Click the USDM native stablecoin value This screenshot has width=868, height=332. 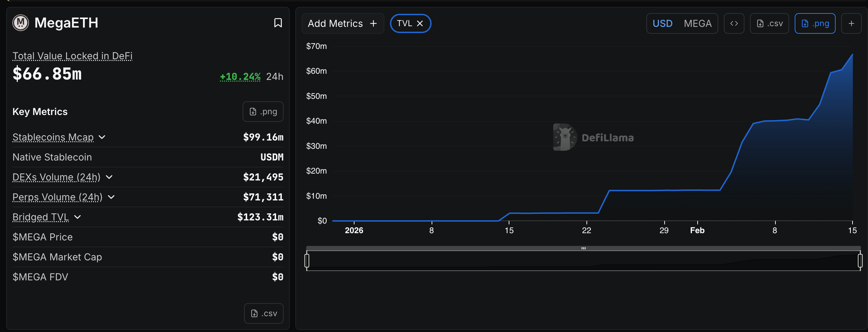272,157
